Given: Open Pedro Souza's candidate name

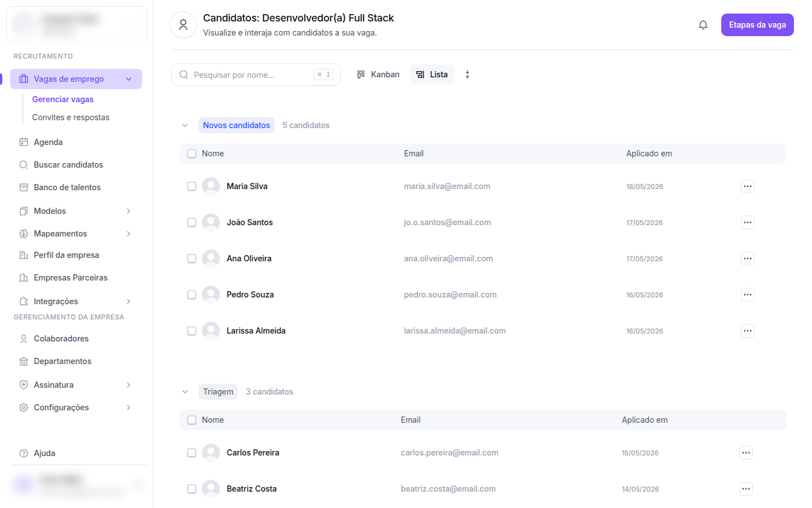Looking at the screenshot, I should point(250,295).
